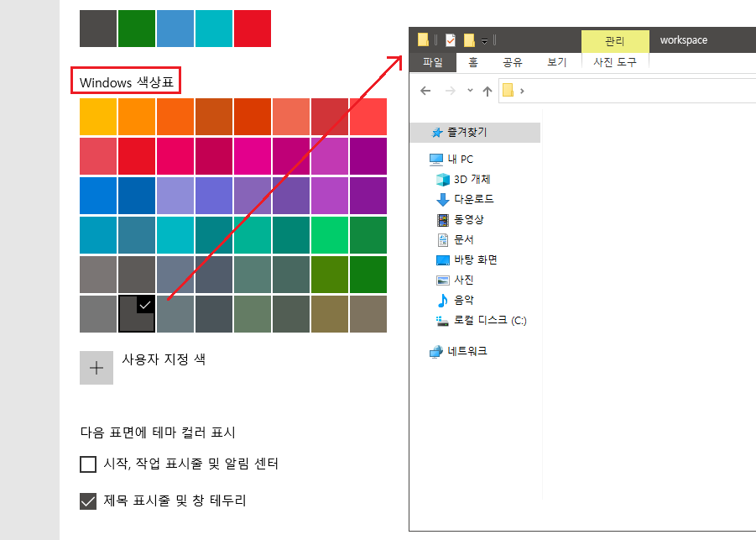Viewport: 756px width, 540px height.
Task: Click the 문서 document icon
Action: coord(442,240)
